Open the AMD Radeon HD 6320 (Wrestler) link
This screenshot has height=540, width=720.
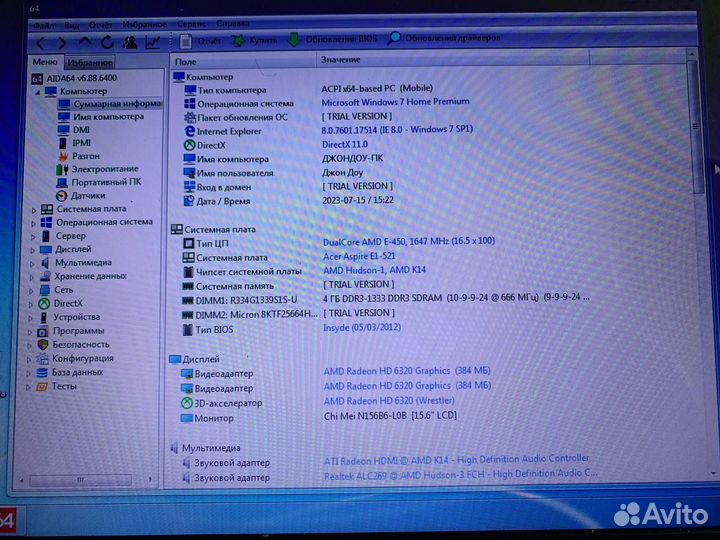coord(389,401)
